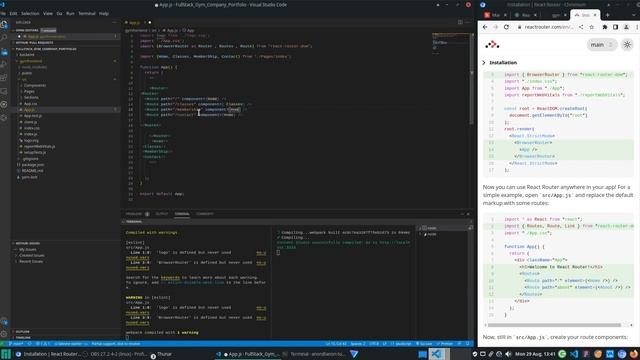
Task: Open index.css in the Explorer tree
Action: (x=31, y=128)
